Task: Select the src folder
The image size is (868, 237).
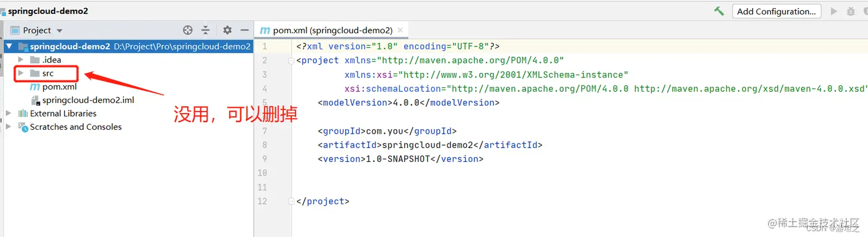Action: [48, 73]
